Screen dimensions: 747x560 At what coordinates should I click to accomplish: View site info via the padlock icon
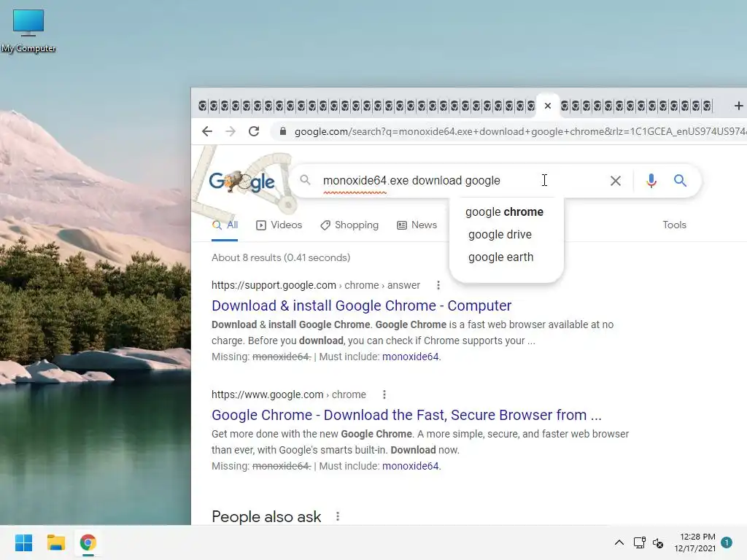pos(282,131)
